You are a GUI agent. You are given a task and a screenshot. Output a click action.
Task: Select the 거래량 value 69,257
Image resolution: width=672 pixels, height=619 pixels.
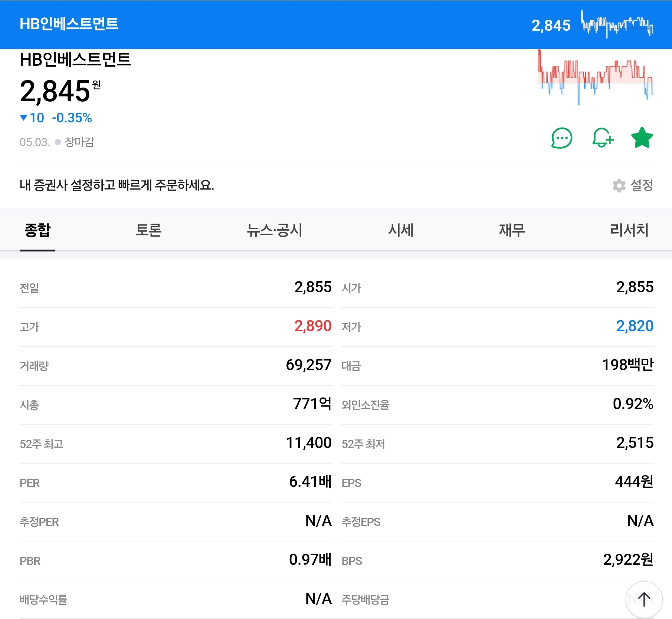click(x=309, y=365)
